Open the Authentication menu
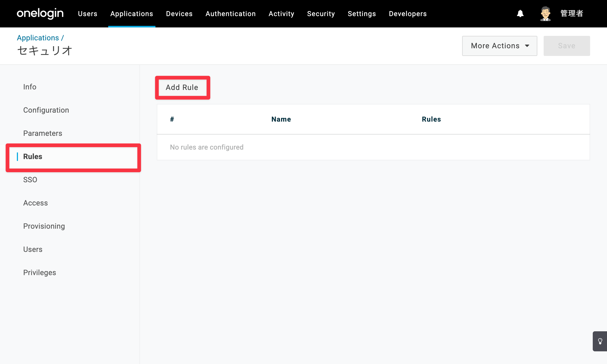Viewport: 607px width, 364px height. point(231,14)
